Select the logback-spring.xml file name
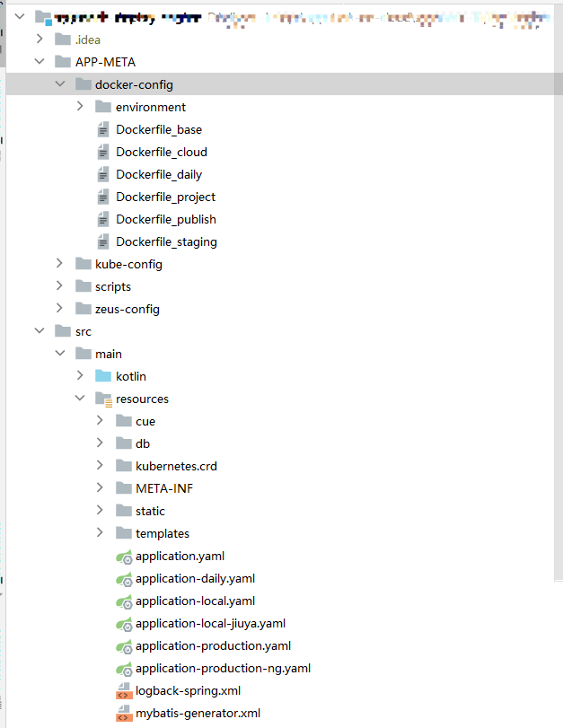Image resolution: width=563 pixels, height=728 pixels. point(189,691)
